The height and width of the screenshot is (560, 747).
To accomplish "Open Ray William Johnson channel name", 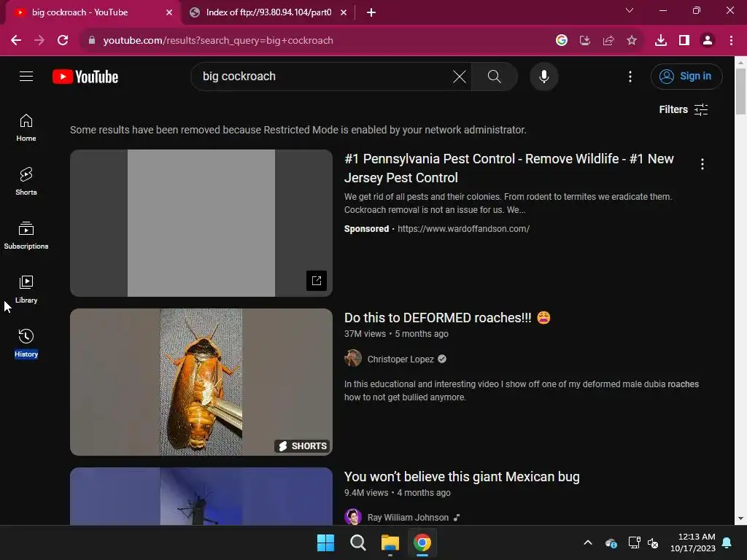I will [x=408, y=517].
